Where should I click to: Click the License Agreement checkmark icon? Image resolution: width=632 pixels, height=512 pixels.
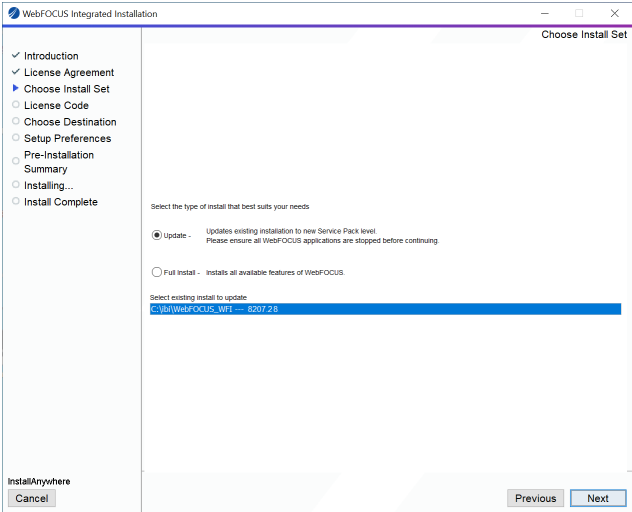(x=16, y=72)
